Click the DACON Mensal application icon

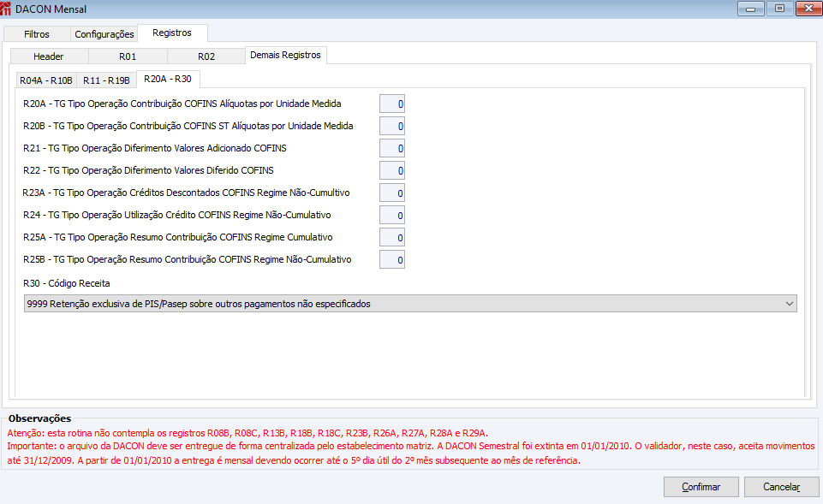point(6,9)
